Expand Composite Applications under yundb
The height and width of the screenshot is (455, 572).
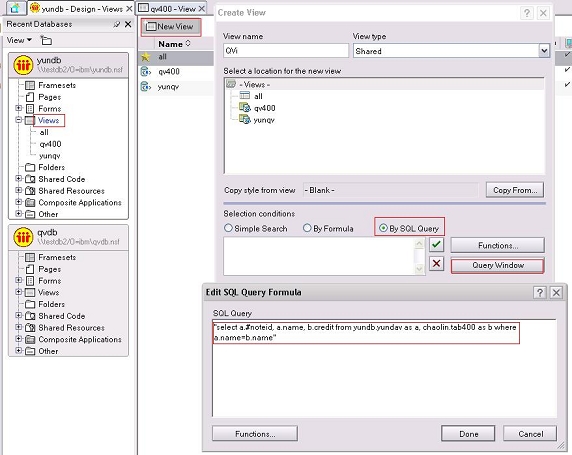[x=19, y=202]
